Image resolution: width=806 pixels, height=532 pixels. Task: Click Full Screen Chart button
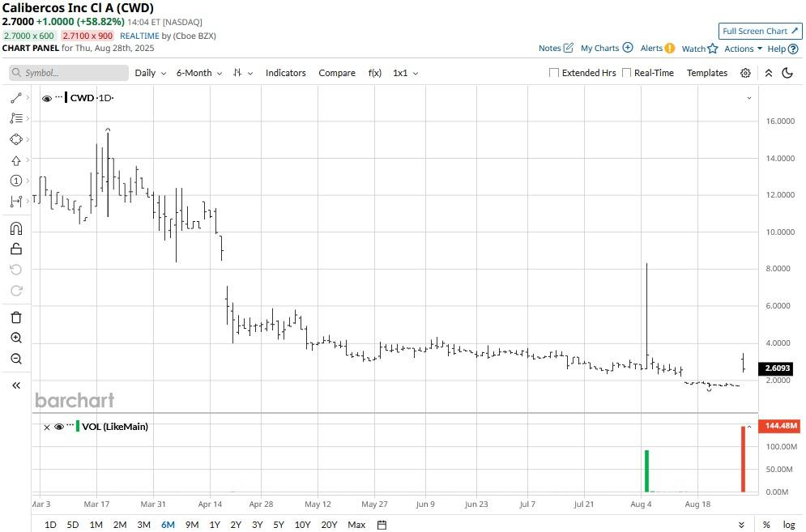pos(760,32)
